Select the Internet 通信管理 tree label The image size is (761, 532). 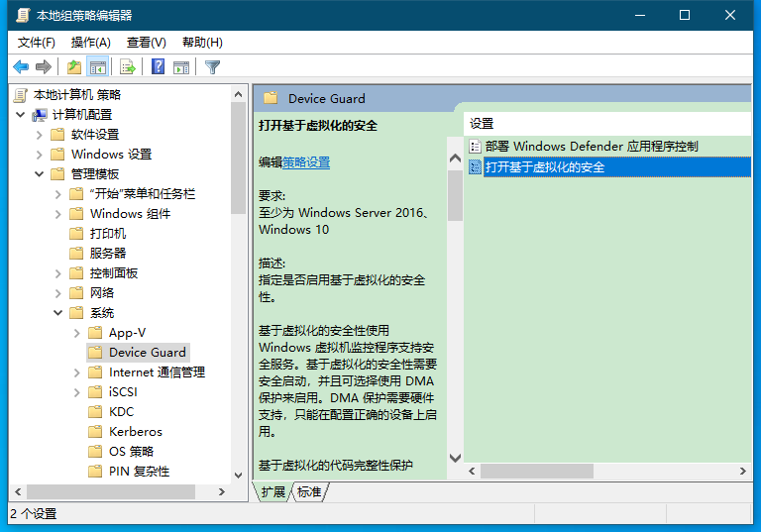(157, 372)
